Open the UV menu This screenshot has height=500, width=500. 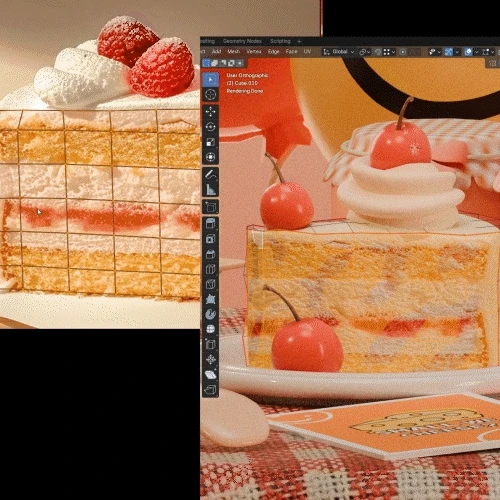point(307,51)
